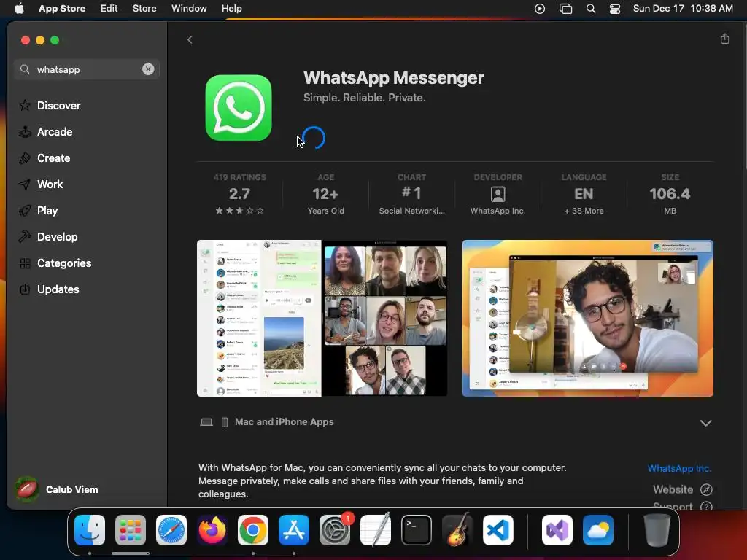Launch Safari from the dock
The image size is (747, 560).
[171, 530]
